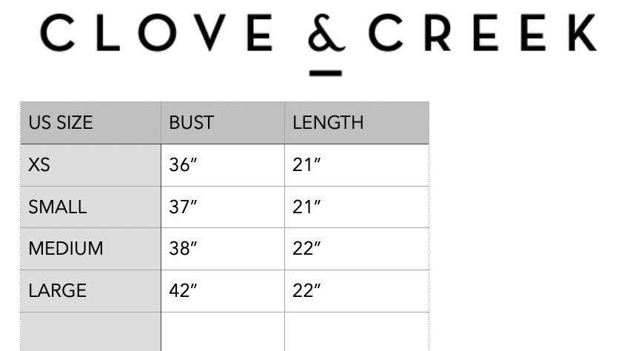
Task: Select the BUST column header
Action: click(x=191, y=123)
